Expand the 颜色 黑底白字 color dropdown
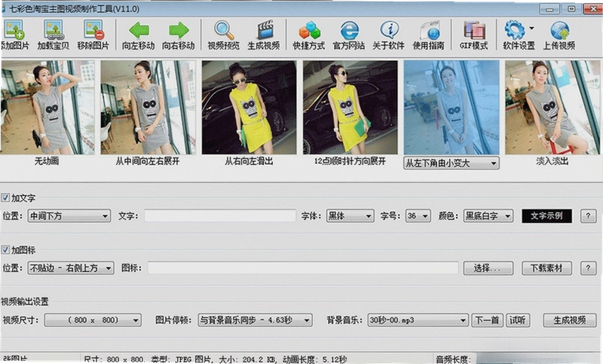Viewport: 603px width, 364px height. tap(488, 216)
